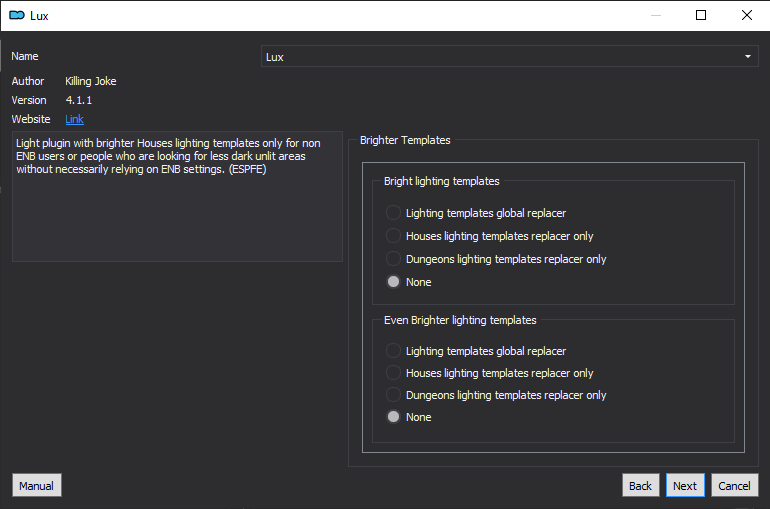The width and height of the screenshot is (770, 509).
Task: Click the Lux app icon in title bar
Action: [17, 16]
